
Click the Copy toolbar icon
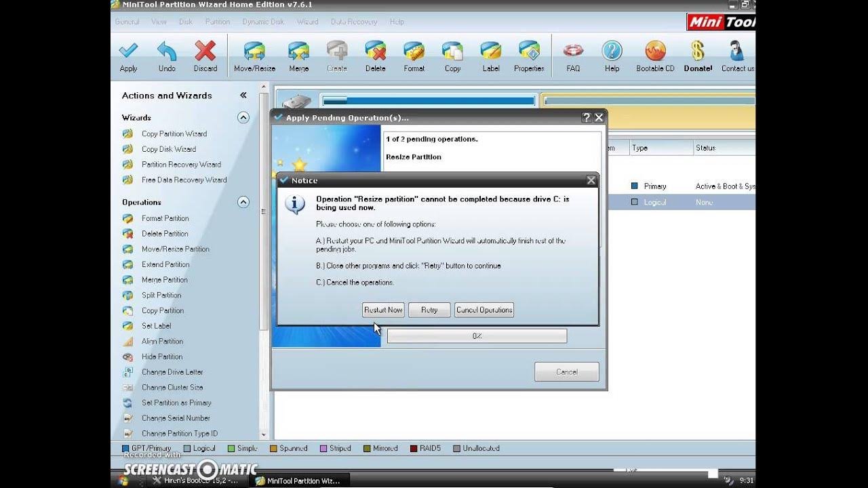pyautogui.click(x=452, y=52)
